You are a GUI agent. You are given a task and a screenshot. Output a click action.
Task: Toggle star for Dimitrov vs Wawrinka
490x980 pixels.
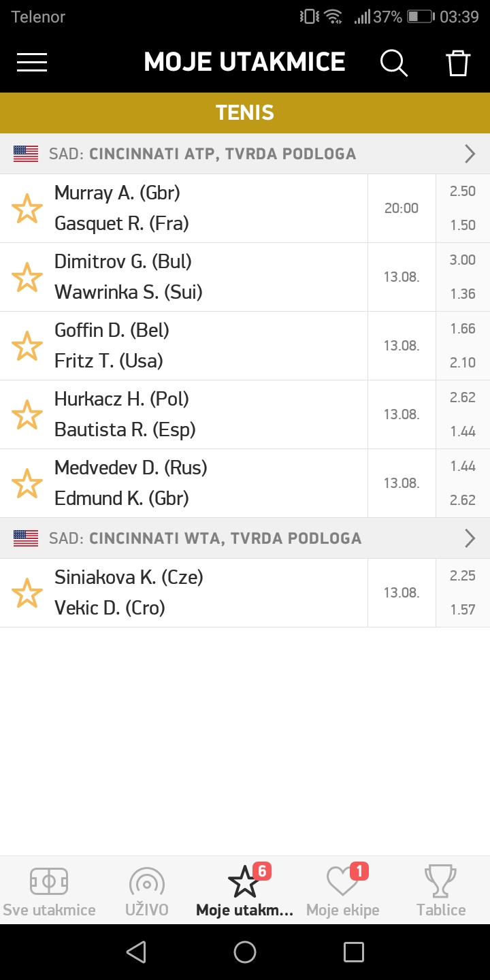click(x=27, y=277)
